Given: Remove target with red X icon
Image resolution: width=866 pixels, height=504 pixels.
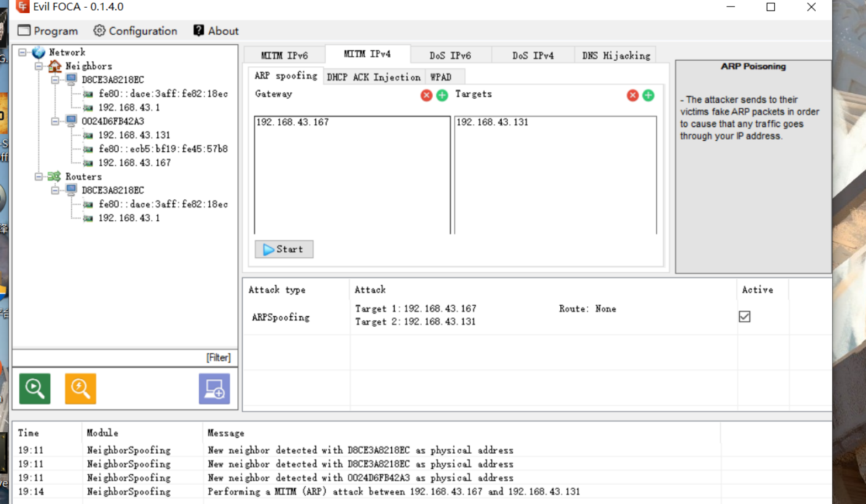Looking at the screenshot, I should coord(633,96).
